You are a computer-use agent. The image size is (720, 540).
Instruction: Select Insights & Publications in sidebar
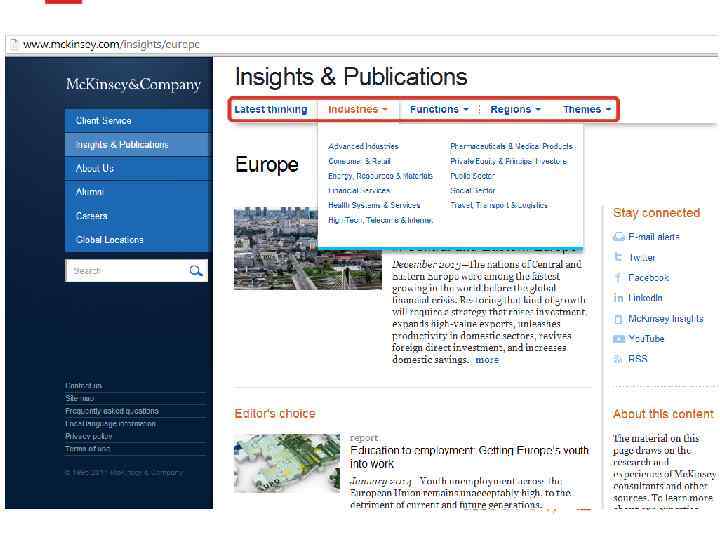pyautogui.click(x=136, y=145)
